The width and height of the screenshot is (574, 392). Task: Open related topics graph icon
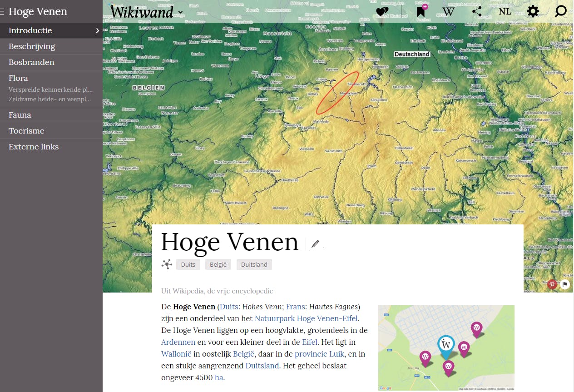(167, 264)
